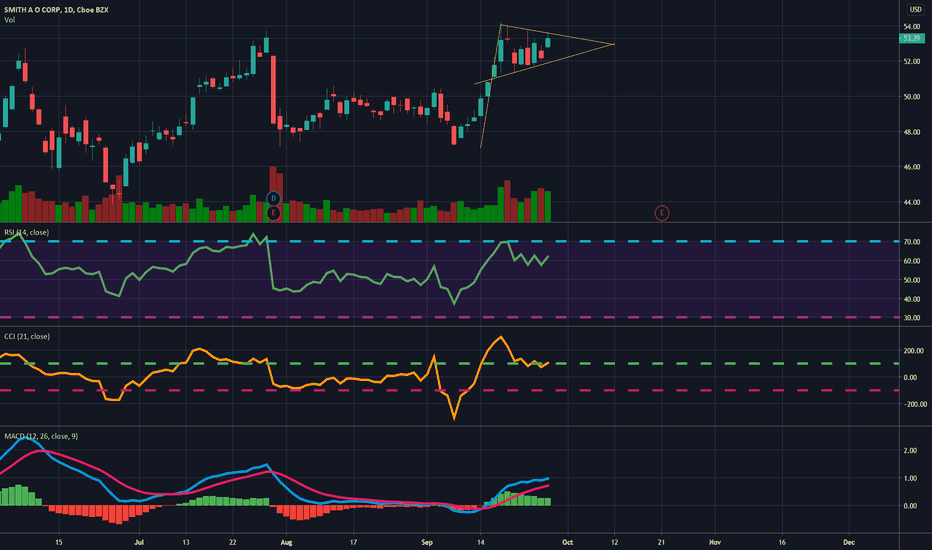Click the 54.00 price axis label

point(912,27)
